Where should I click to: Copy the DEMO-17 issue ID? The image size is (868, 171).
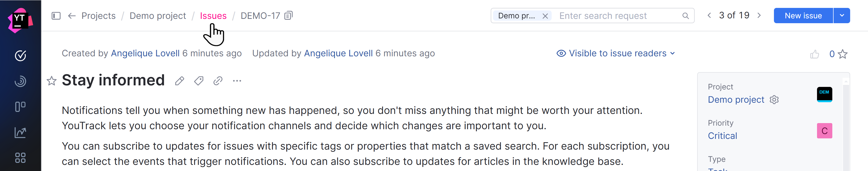288,16
